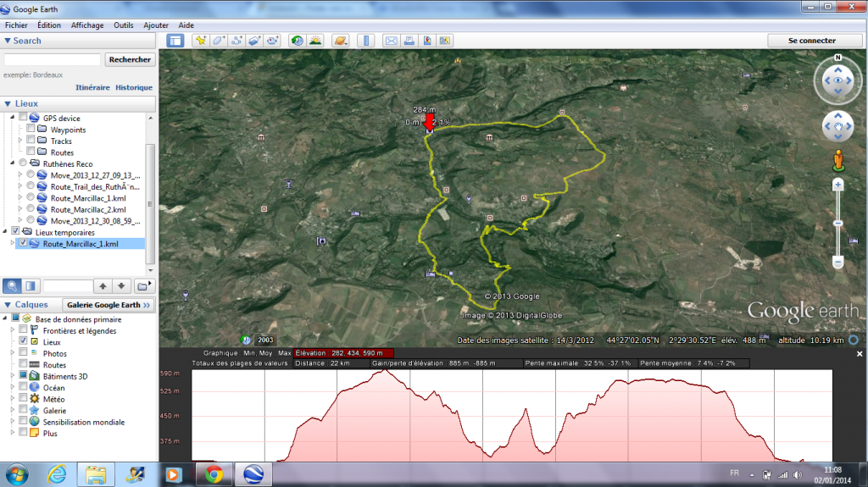The image size is (868, 487).
Task: Show historical imagery clock icon in toolbar
Action: [298, 41]
